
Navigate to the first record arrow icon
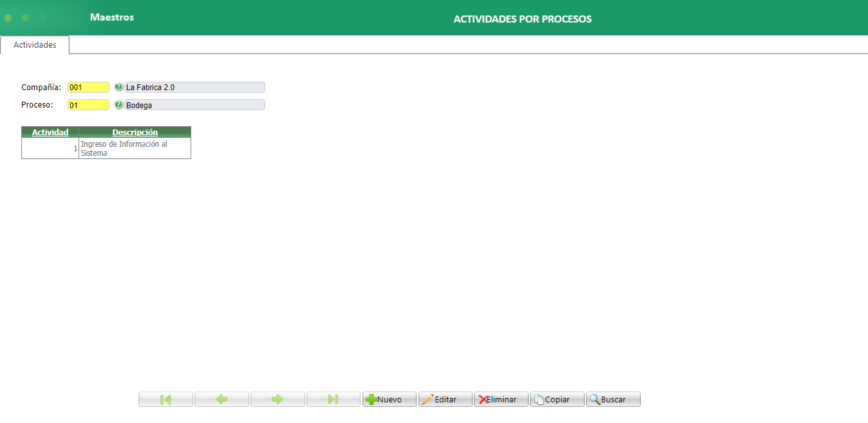coord(165,399)
